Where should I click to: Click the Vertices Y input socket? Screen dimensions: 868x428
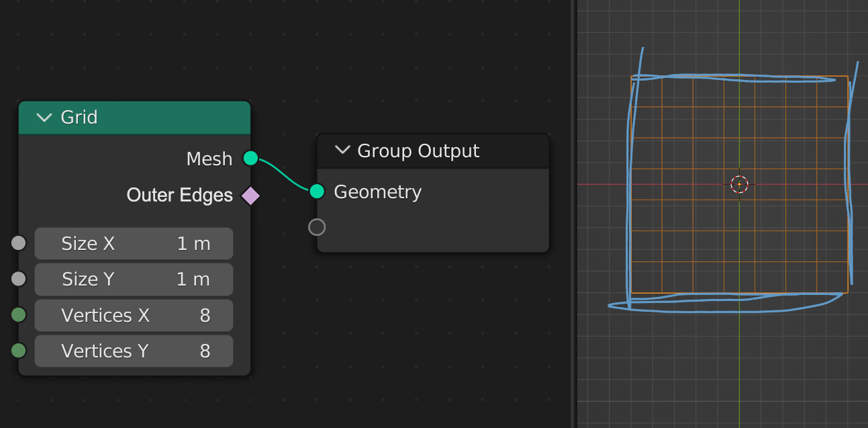pos(19,351)
